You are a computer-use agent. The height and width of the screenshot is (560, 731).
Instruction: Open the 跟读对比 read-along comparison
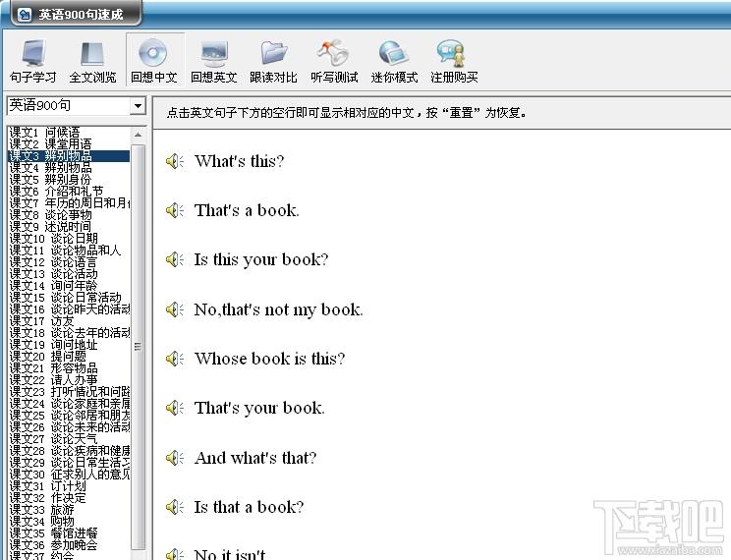(x=274, y=61)
